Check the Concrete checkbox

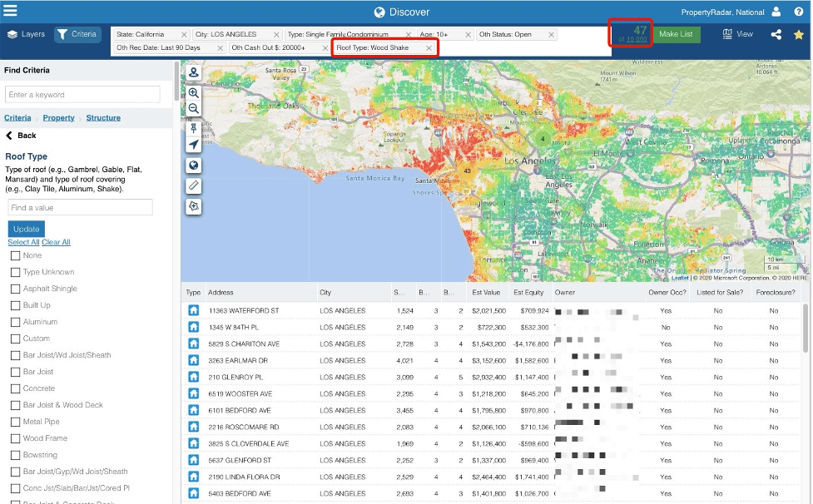point(16,388)
